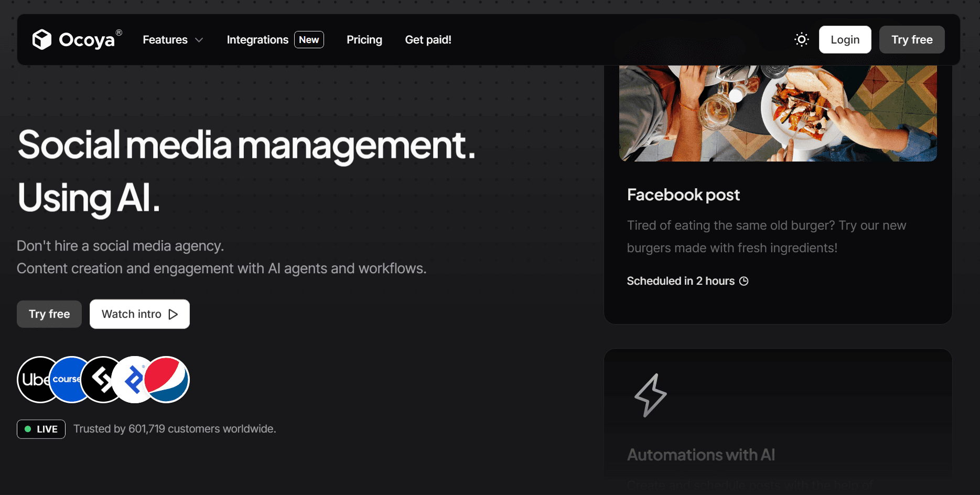Viewport: 980px width, 495px height.
Task: Click the New badge beside Integrations
Action: click(x=309, y=40)
